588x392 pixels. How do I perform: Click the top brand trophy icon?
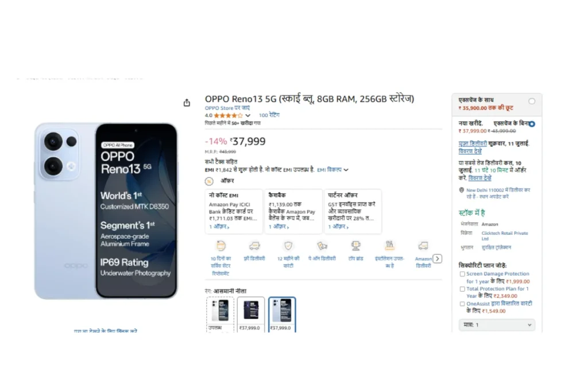356,246
